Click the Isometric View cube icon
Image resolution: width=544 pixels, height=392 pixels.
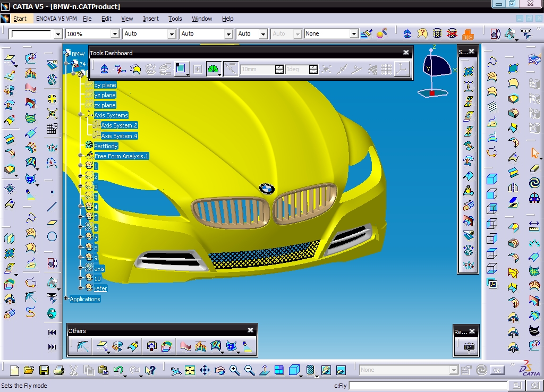(294, 370)
